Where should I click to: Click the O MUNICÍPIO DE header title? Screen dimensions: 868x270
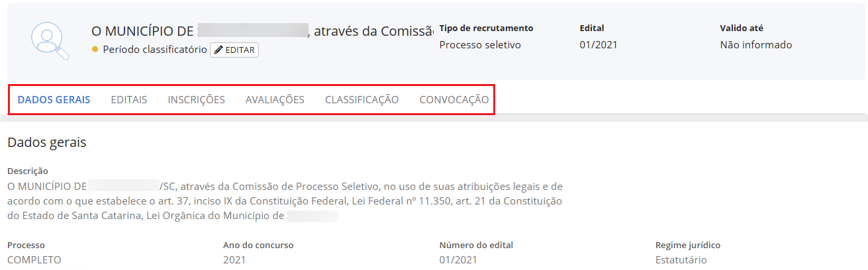144,30
